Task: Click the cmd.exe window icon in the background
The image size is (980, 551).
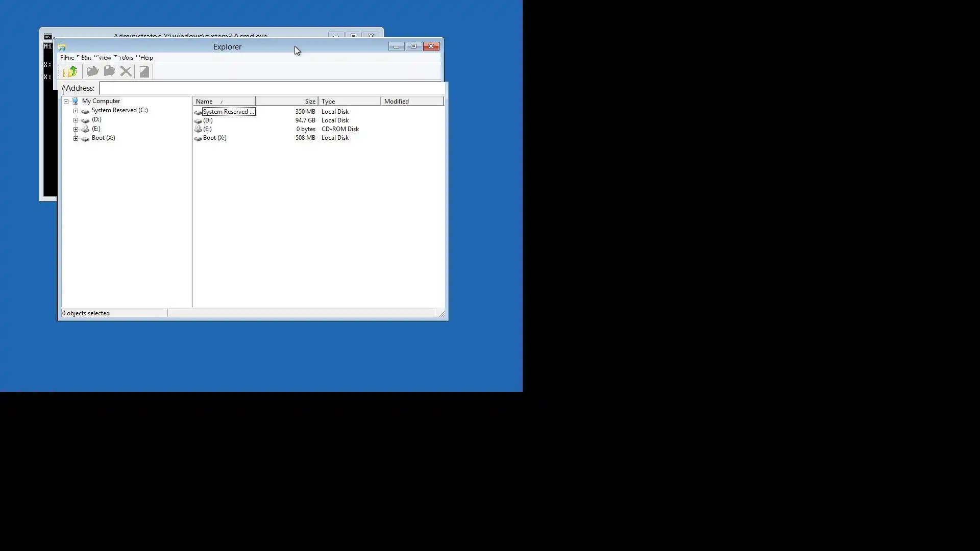Action: tap(47, 37)
